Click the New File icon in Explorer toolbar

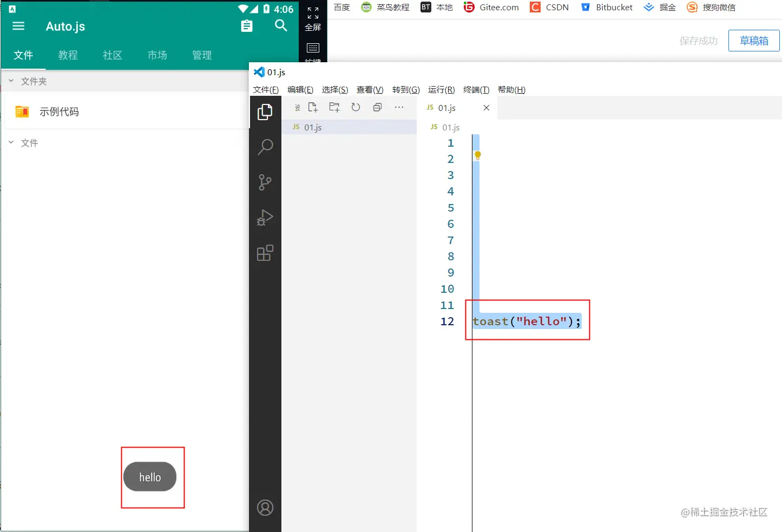313,107
